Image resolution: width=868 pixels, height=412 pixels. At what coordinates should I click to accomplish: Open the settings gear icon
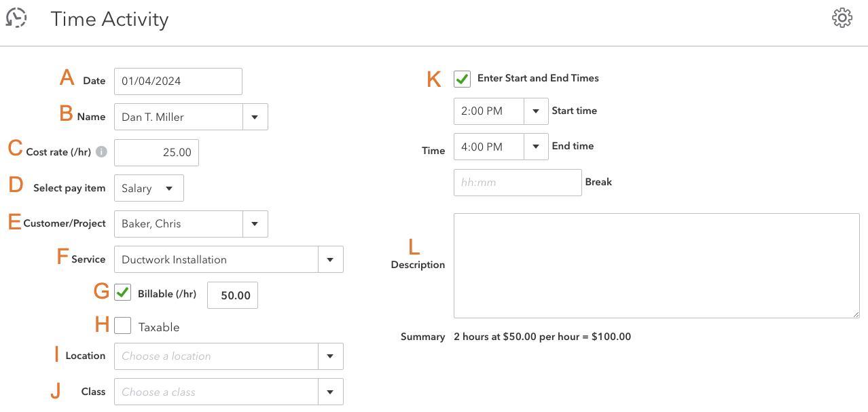tap(842, 18)
